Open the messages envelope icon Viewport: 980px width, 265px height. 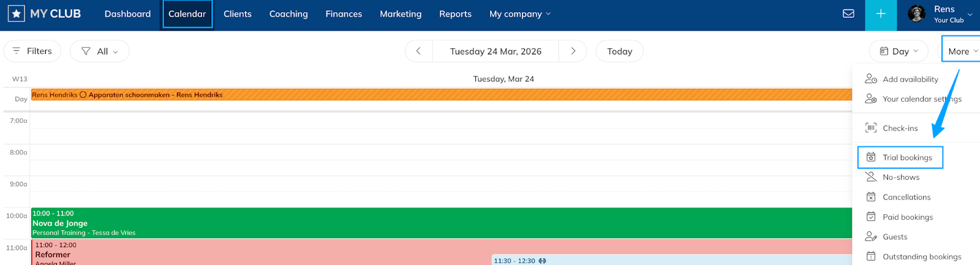click(848, 13)
